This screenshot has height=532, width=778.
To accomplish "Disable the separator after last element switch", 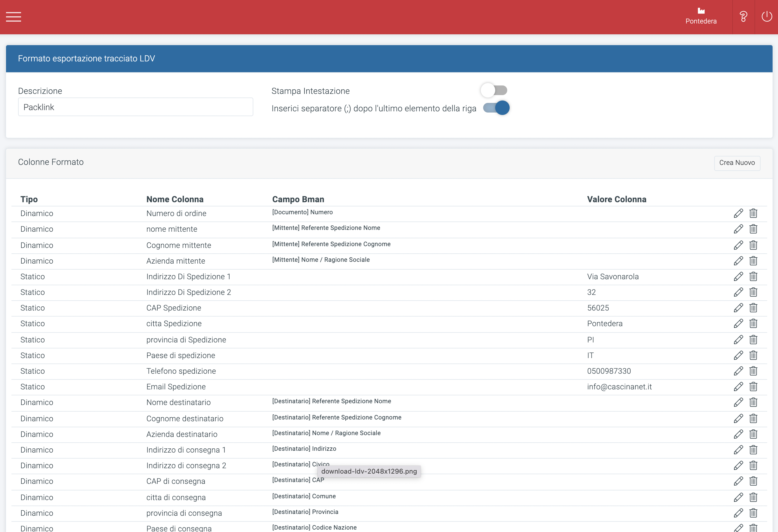I will (496, 108).
